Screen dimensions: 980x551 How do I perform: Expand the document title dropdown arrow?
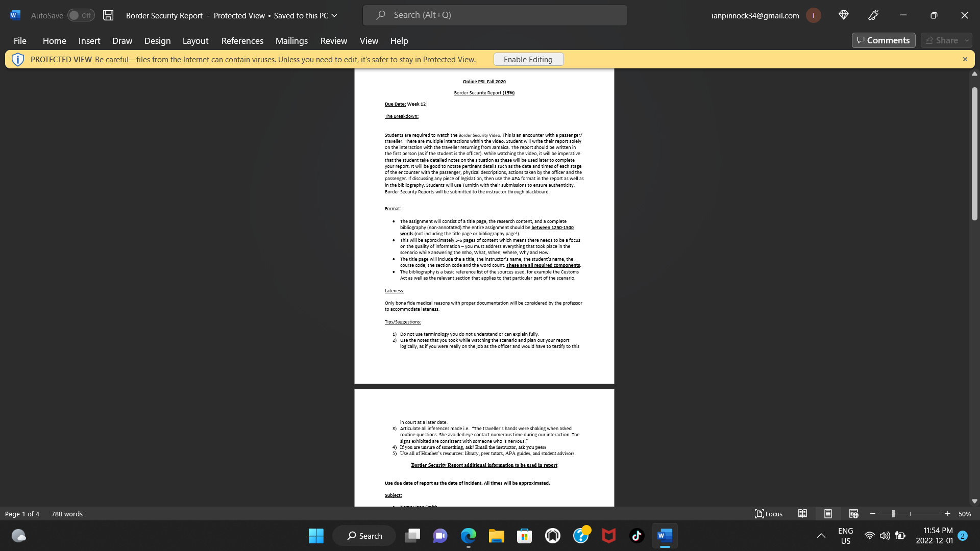[334, 15]
